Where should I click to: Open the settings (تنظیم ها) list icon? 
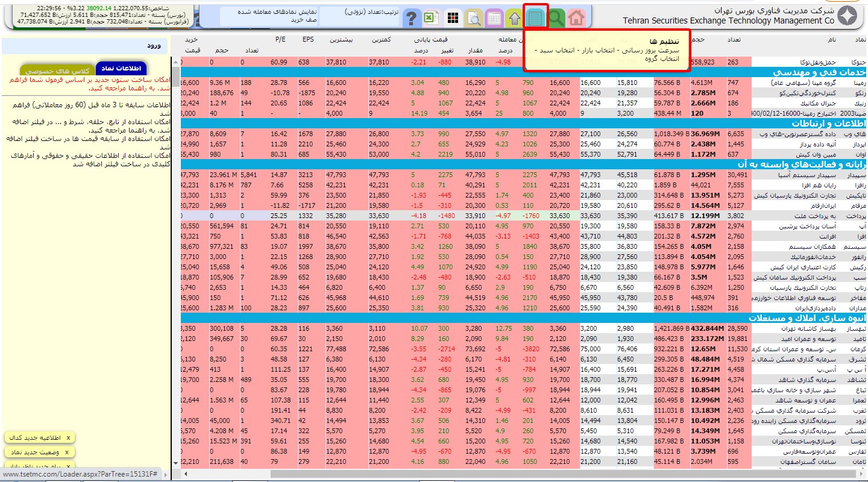point(536,18)
